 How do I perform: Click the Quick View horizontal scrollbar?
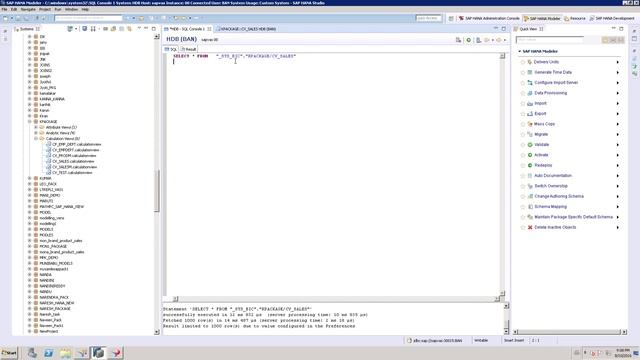pyautogui.click(x=569, y=332)
